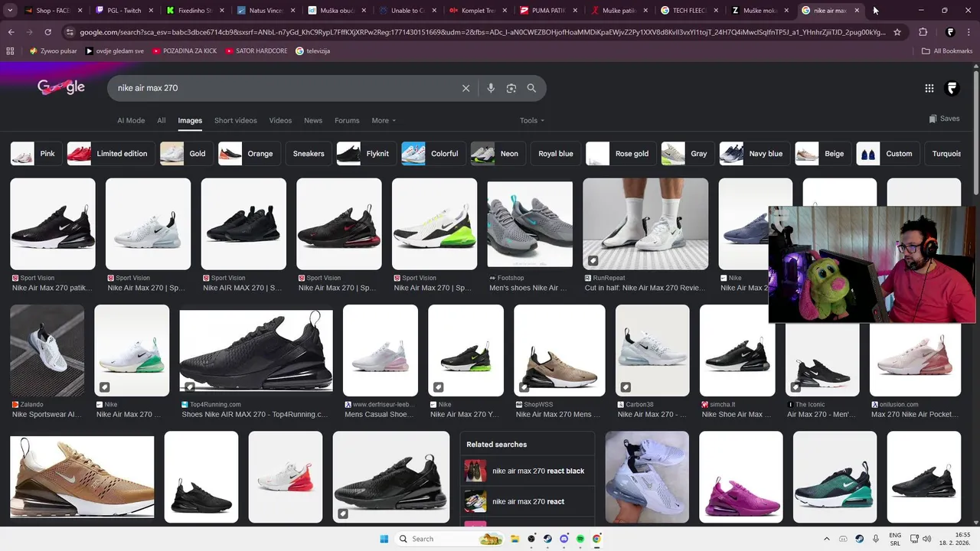980x551 pixels.
Task: Clear the search box text
Action: (x=465, y=88)
